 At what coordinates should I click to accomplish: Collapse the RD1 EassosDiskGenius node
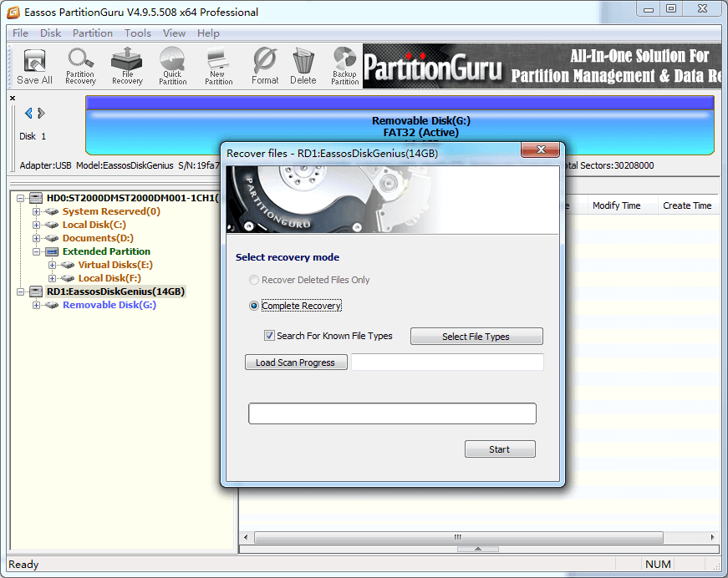click(20, 292)
